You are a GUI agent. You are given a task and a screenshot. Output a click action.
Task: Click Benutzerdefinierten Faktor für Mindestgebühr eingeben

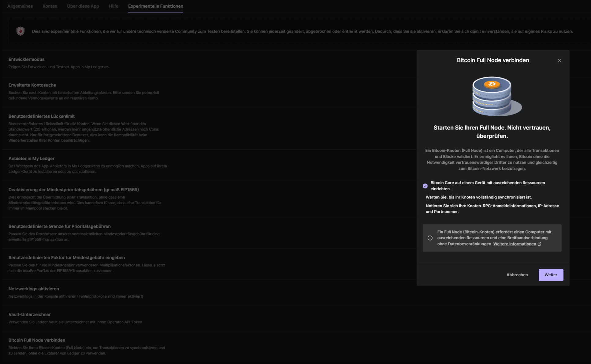click(67, 258)
